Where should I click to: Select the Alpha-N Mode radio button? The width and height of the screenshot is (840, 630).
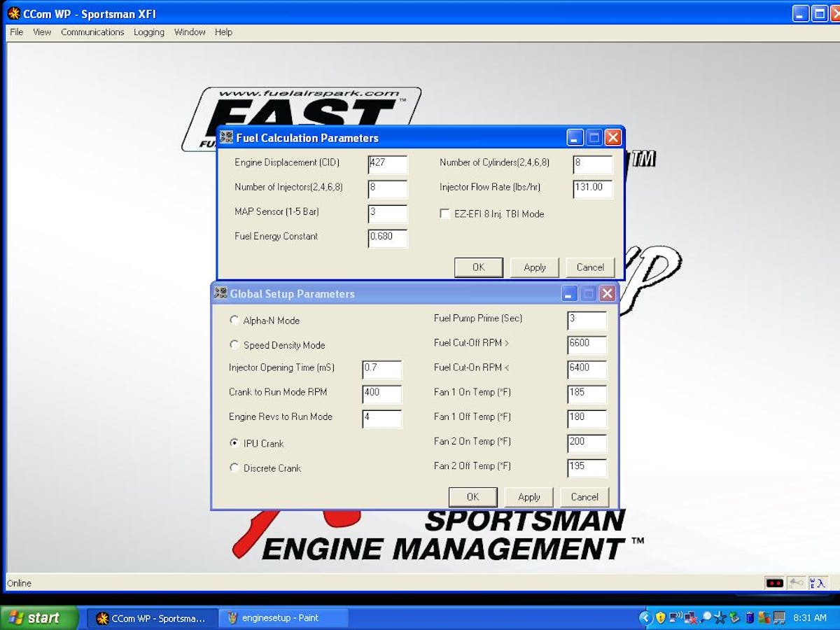pyautogui.click(x=234, y=321)
